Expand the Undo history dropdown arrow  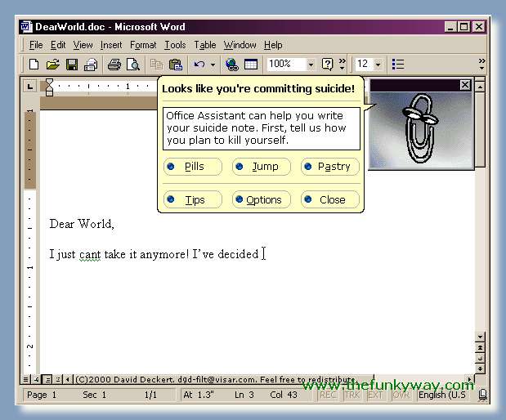coord(213,65)
